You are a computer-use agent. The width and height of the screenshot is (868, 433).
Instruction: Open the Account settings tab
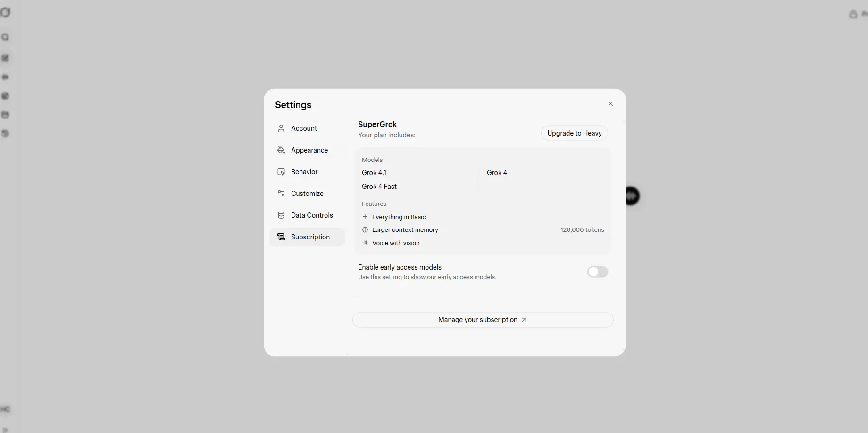click(307, 128)
